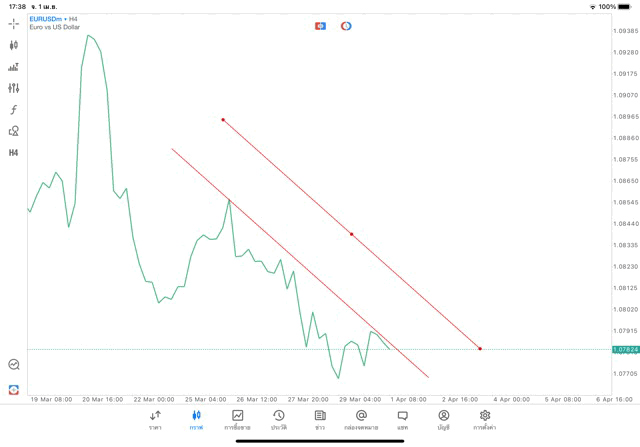This screenshot has height=447, width=640.
Task: Open the chart settings sliders icon
Action: tap(14, 88)
